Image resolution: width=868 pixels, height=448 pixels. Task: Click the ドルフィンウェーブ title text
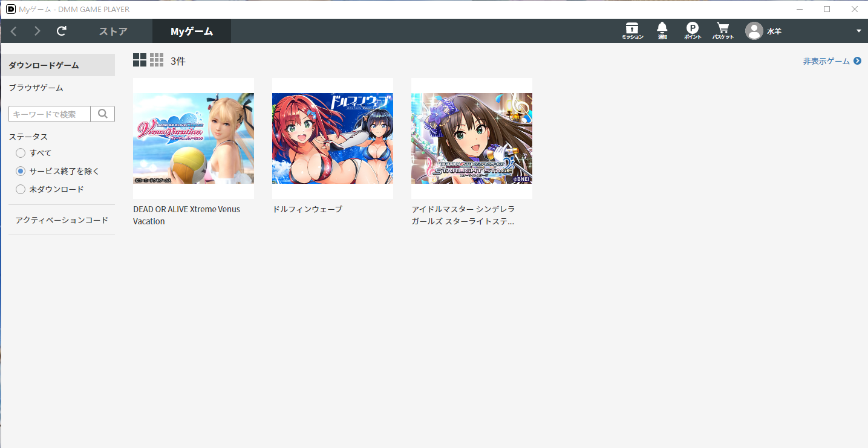pos(307,209)
